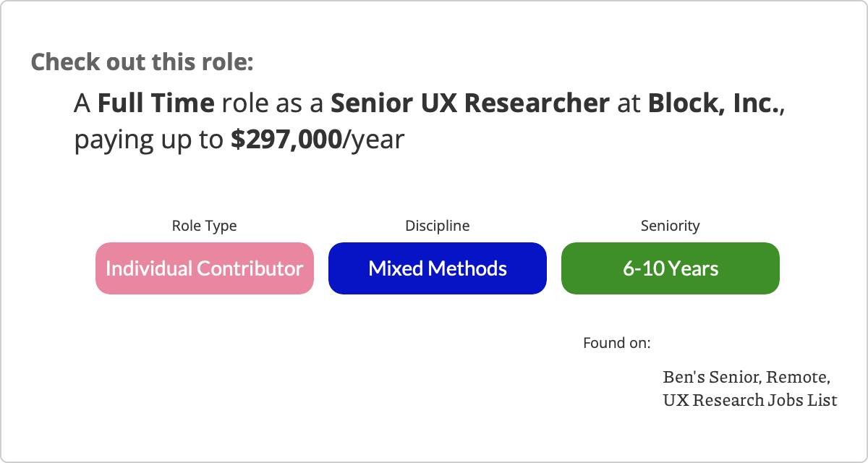Click the "Seniority" label
The image size is (868, 463).
[670, 226]
